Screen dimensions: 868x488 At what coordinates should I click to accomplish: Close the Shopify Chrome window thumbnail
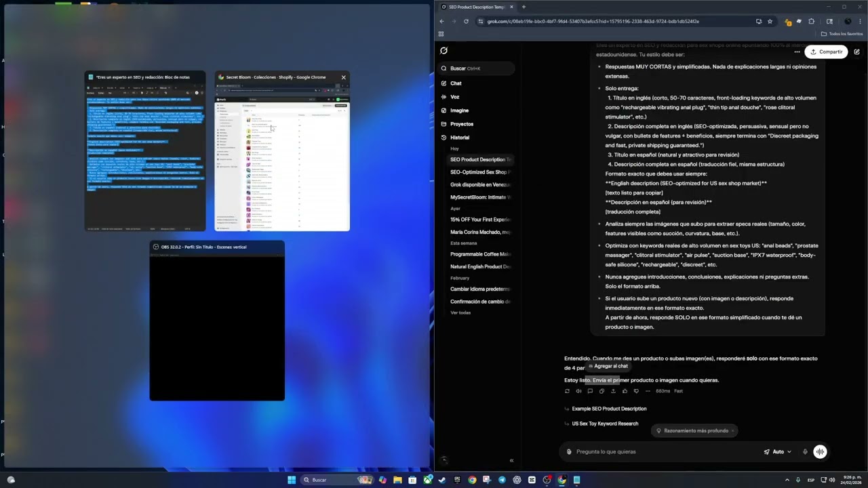point(343,77)
